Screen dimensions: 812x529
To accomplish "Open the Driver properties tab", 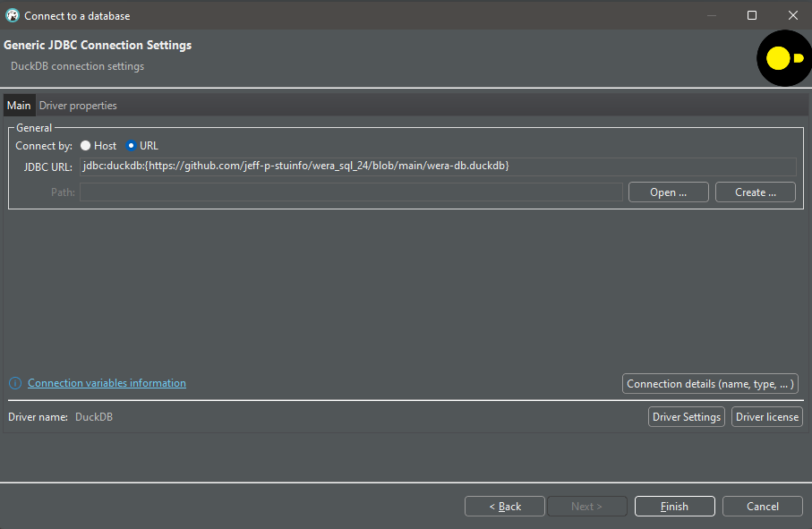I will pos(78,106).
